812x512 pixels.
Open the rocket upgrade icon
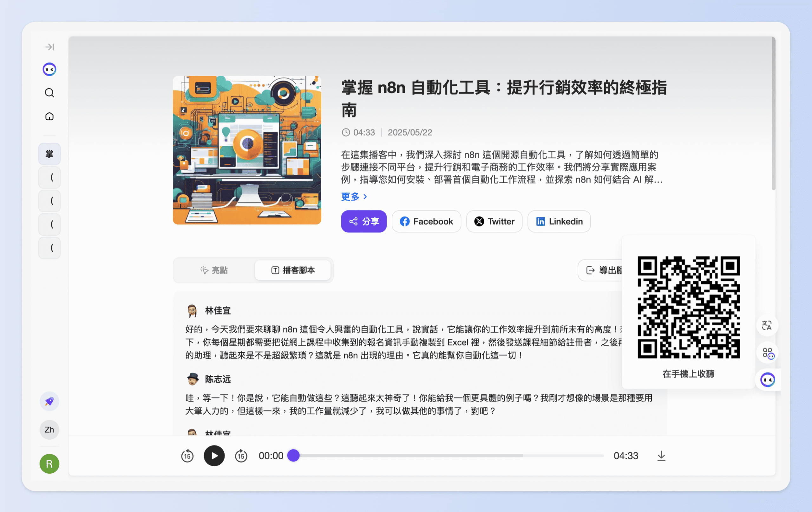pos(49,402)
